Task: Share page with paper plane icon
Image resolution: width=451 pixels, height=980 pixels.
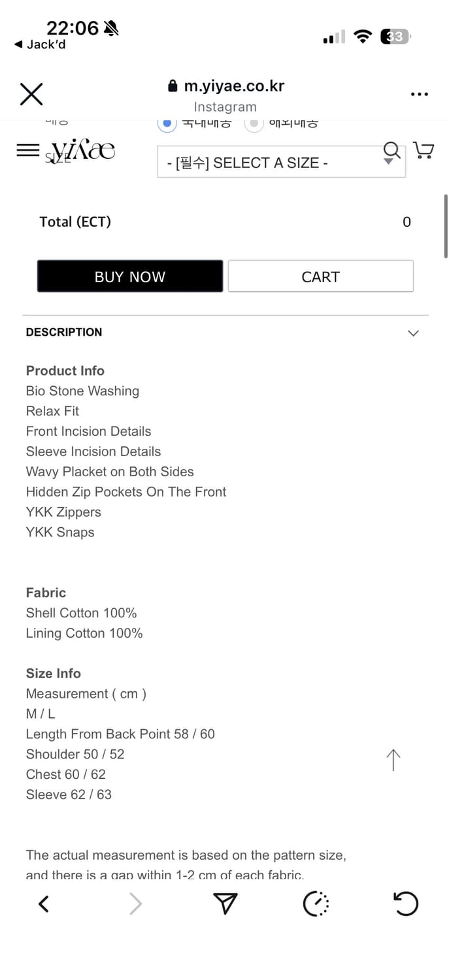Action: tap(225, 904)
